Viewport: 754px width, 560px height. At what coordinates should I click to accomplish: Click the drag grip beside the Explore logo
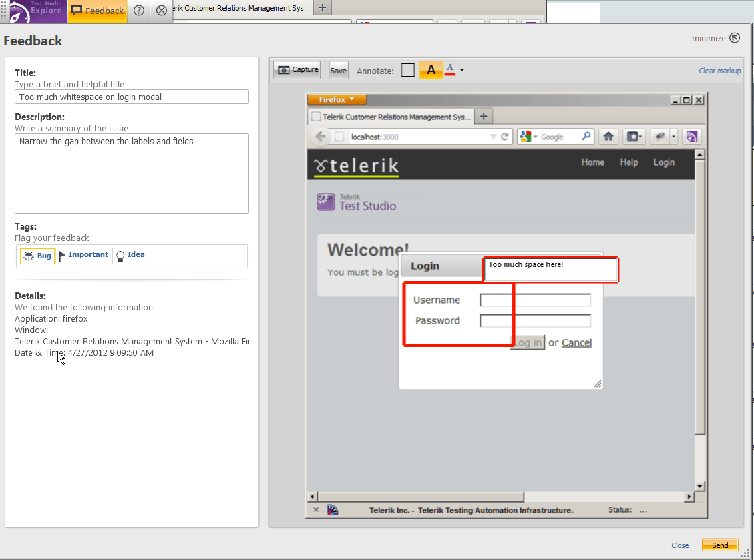point(4,11)
